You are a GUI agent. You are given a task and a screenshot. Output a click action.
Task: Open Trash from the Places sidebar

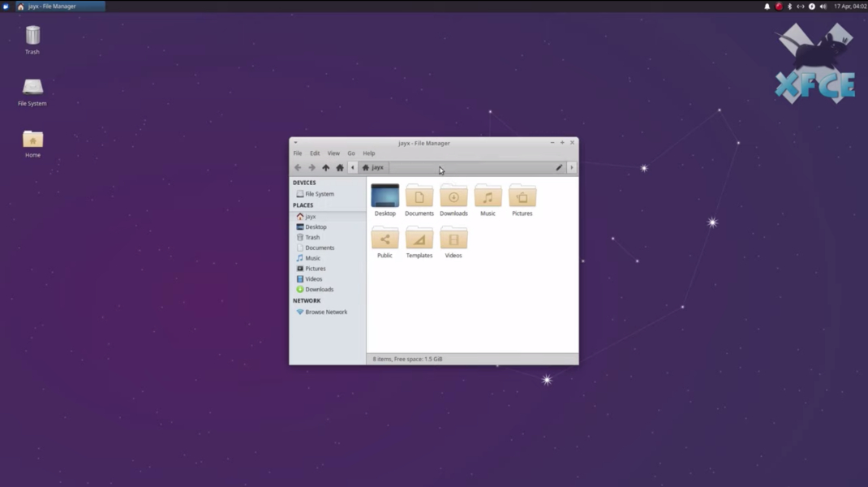click(x=313, y=237)
